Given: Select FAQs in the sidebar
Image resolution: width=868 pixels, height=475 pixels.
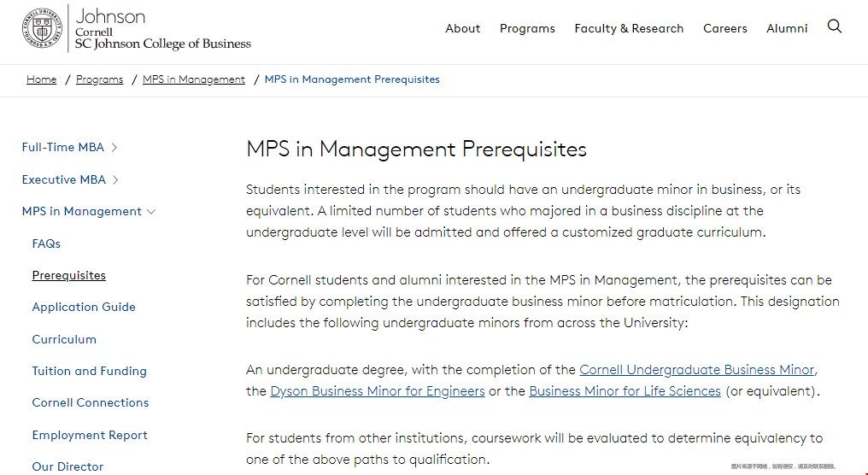Looking at the screenshot, I should (x=46, y=243).
